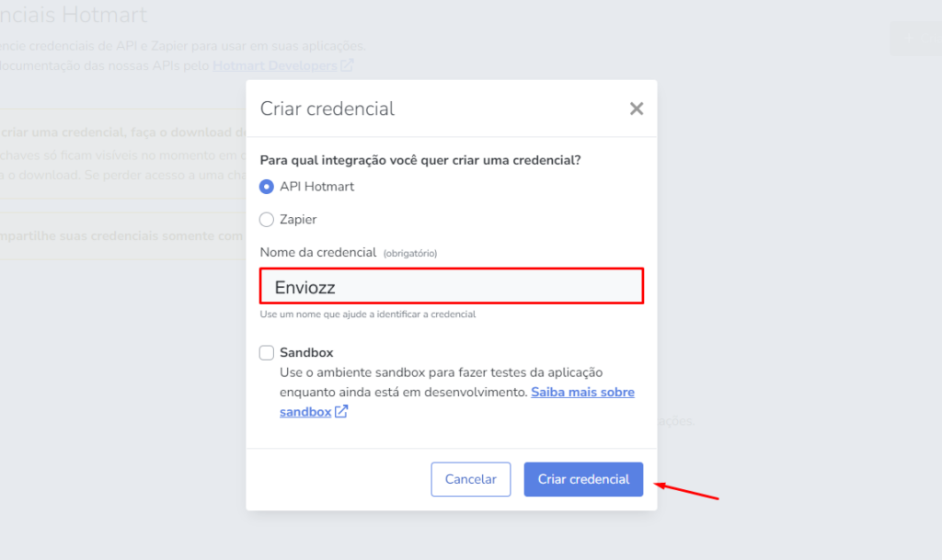Screen dimensions: 942x560
Task: Click the bold Sandbox label
Action: click(x=306, y=352)
